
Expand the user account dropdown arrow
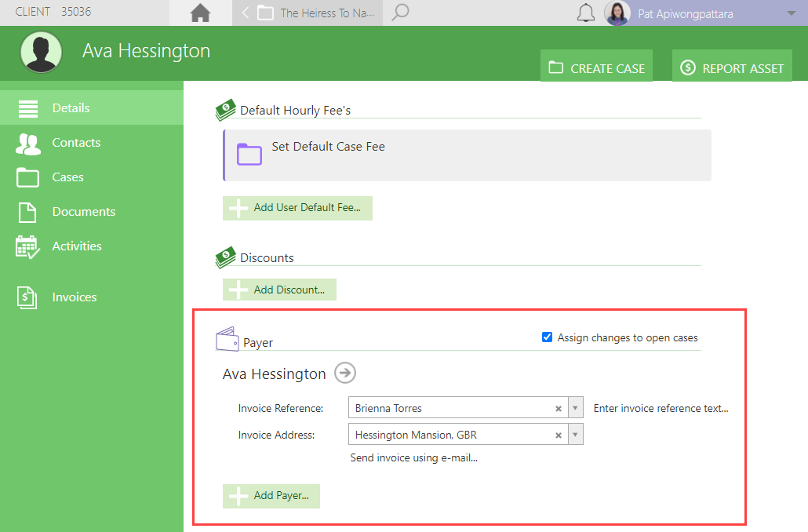click(x=792, y=13)
